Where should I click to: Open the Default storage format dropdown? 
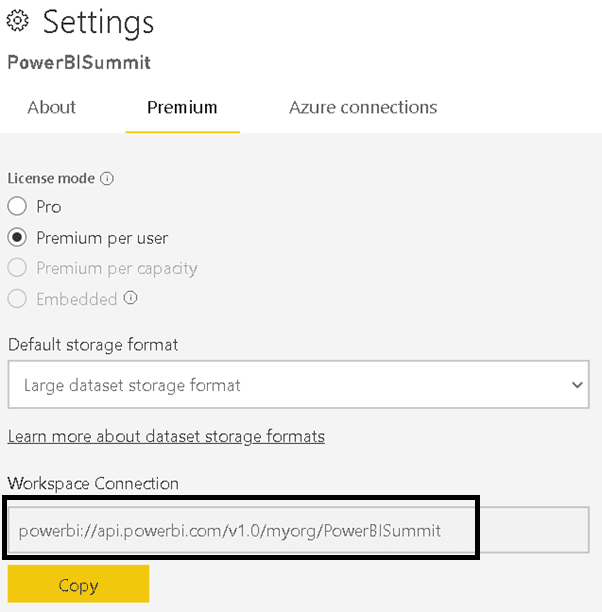(298, 384)
